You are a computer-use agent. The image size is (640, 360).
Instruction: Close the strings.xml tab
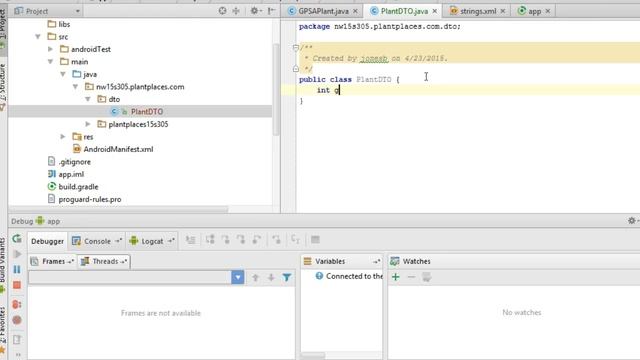click(503, 11)
